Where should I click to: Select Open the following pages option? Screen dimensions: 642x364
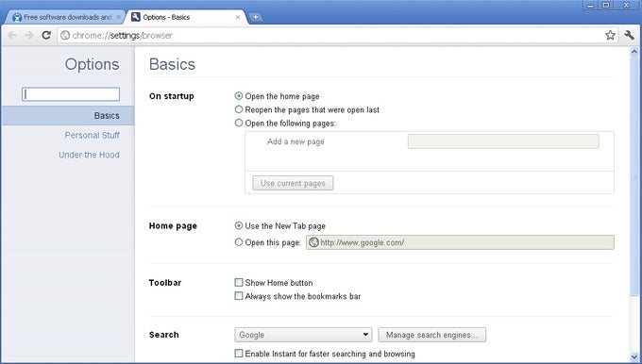pos(239,123)
